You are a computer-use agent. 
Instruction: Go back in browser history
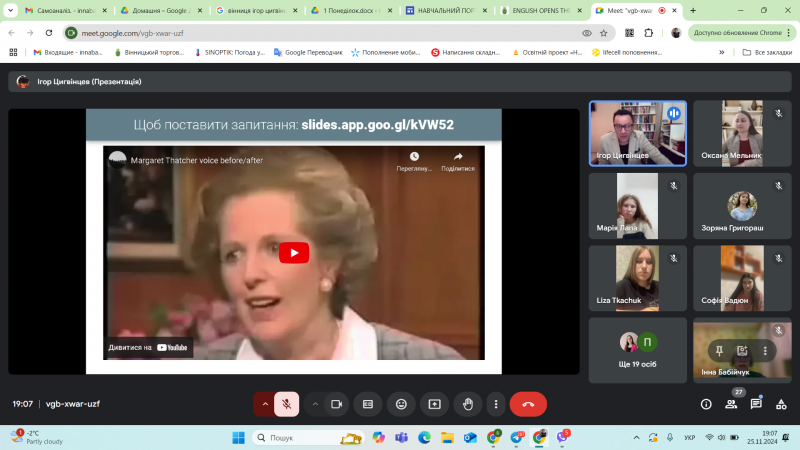point(12,33)
